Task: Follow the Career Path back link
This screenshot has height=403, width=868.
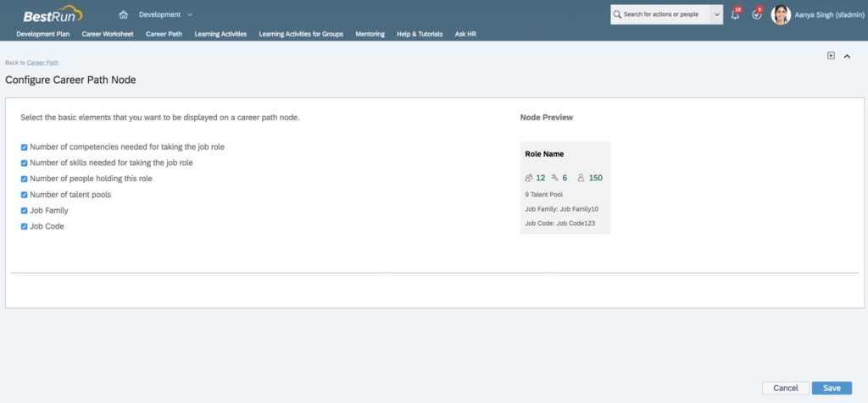Action: coord(42,63)
